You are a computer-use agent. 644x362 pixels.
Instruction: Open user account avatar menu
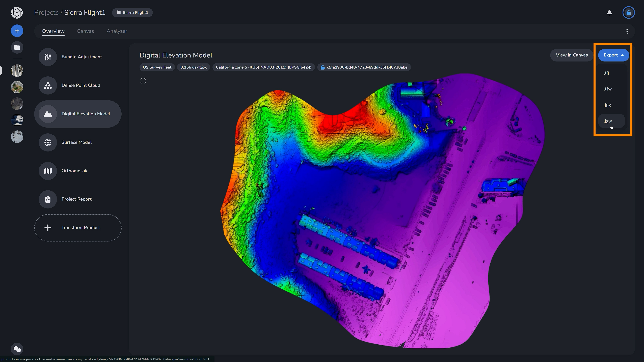(x=629, y=13)
